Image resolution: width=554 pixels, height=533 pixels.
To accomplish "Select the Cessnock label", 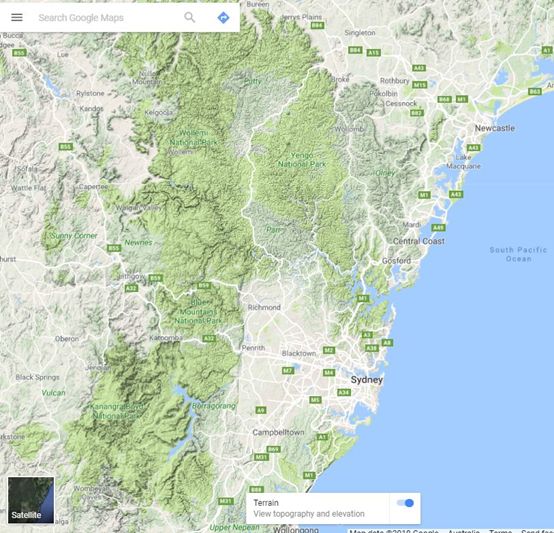I will click(401, 103).
